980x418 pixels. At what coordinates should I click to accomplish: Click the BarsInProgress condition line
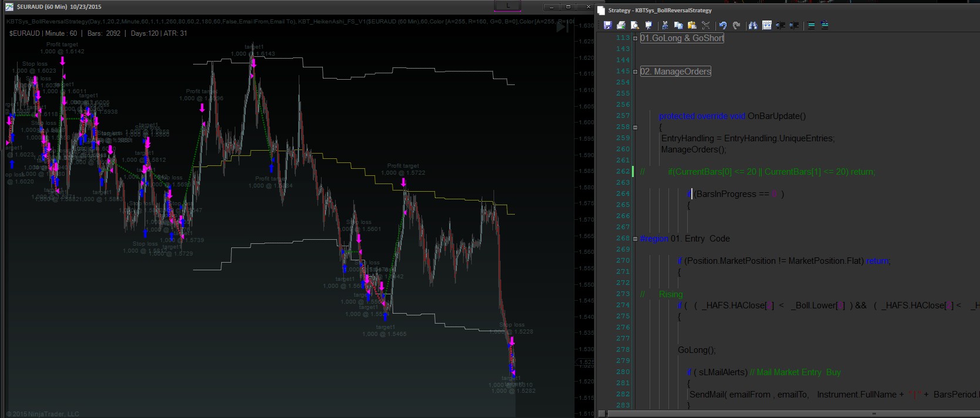[736, 194]
